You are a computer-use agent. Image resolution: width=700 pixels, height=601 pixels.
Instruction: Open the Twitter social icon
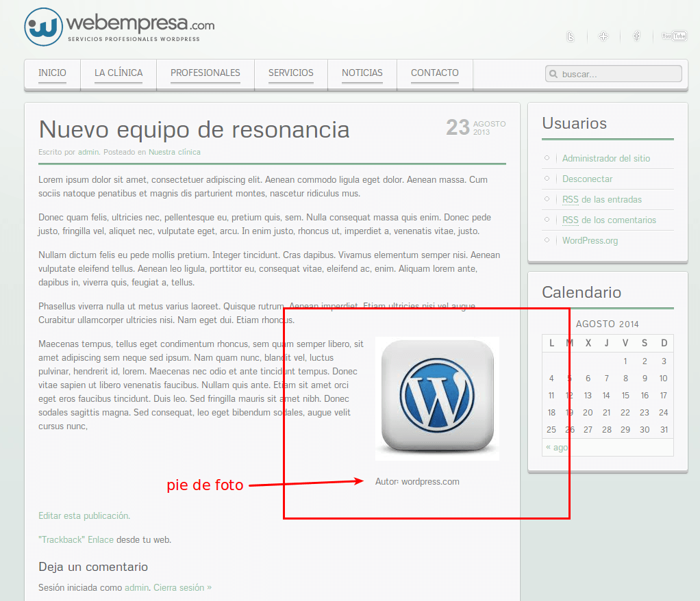pos(570,36)
